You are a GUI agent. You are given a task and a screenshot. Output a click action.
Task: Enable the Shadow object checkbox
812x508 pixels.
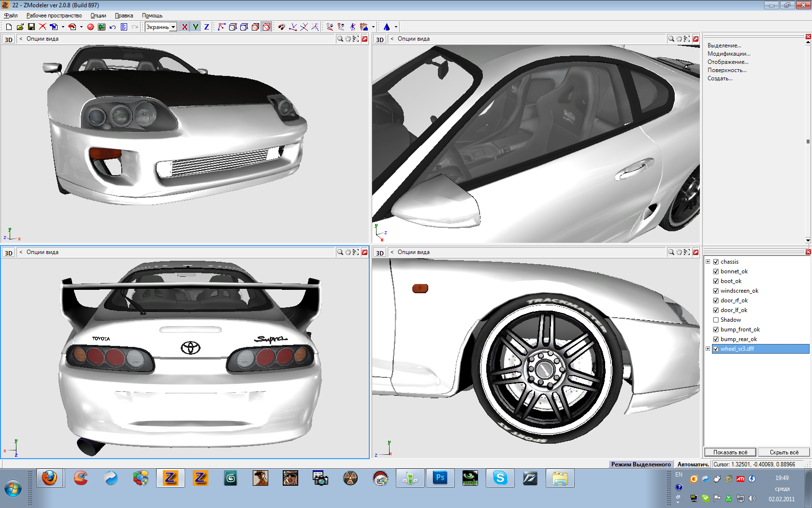point(716,320)
